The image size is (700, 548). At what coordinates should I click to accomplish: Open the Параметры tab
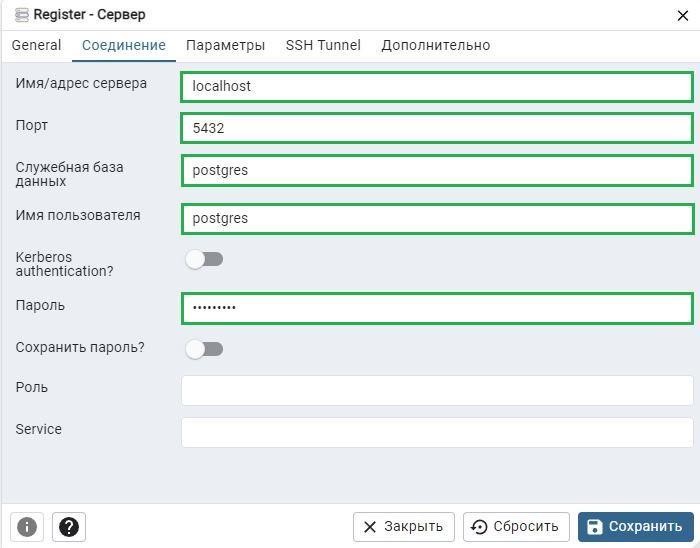[x=225, y=45]
